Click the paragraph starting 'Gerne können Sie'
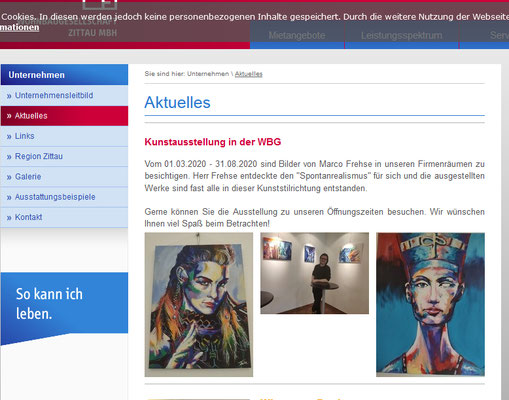 [x=315, y=218]
